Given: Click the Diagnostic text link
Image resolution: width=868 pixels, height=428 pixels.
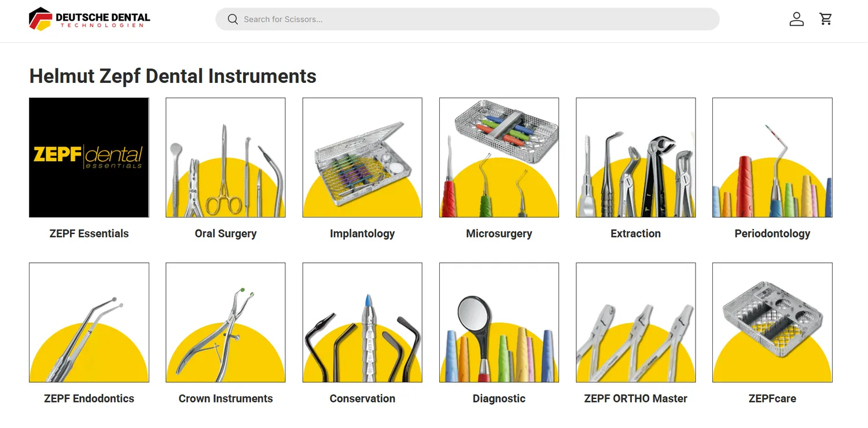Looking at the screenshot, I should 499,399.
